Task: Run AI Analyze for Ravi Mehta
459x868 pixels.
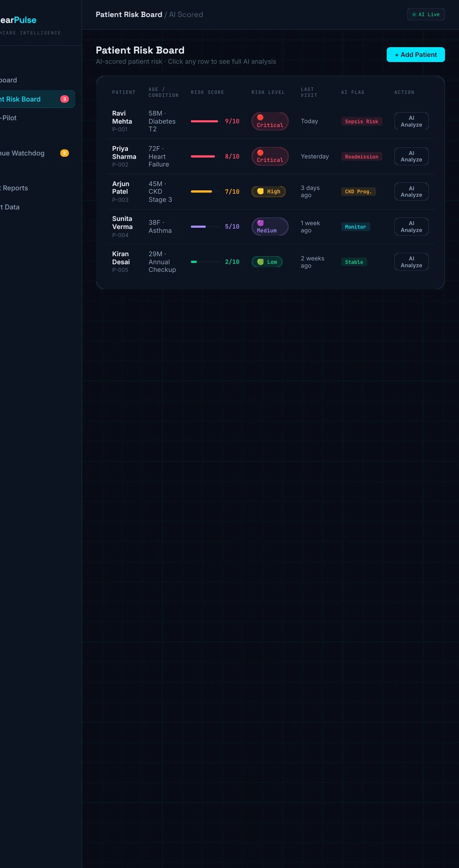Action: [x=411, y=121]
